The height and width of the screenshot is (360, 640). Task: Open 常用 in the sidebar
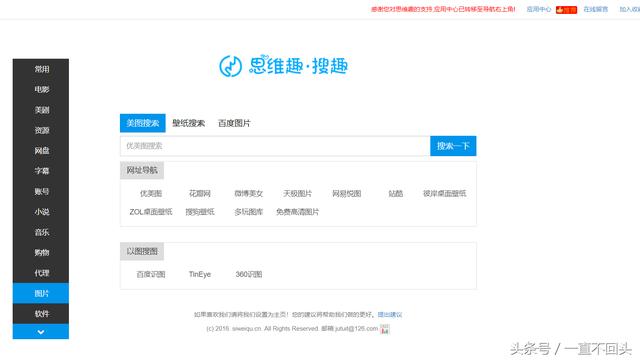(x=41, y=69)
